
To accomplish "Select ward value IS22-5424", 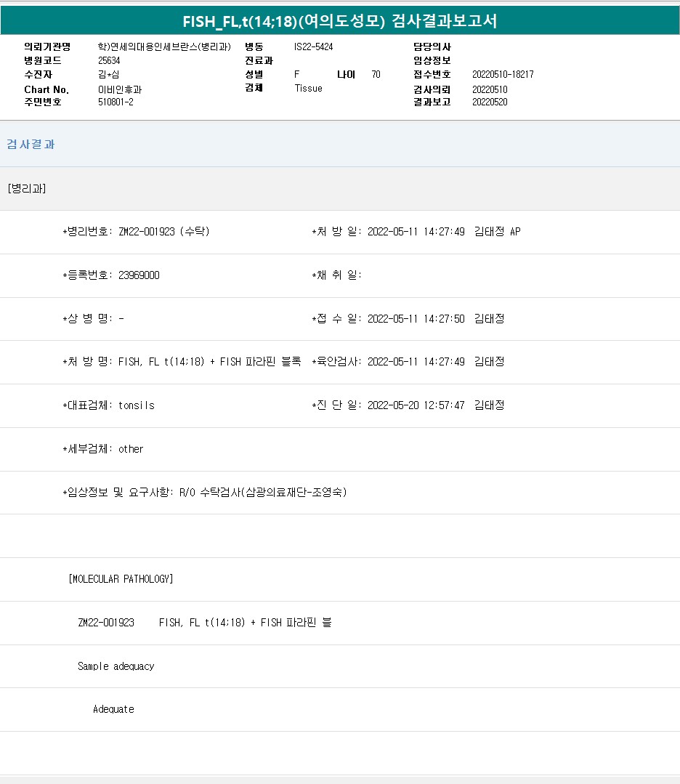I will point(314,47).
